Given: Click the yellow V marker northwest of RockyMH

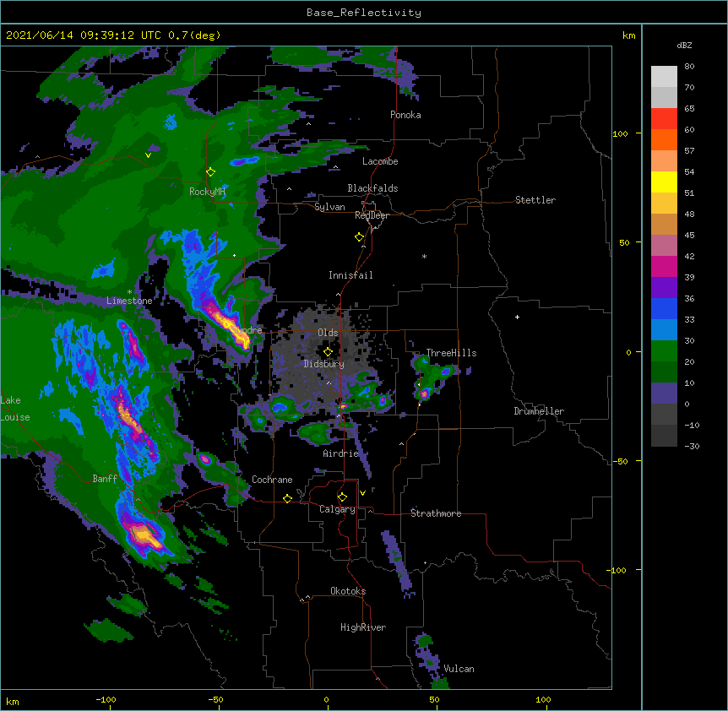Looking at the screenshot, I should pos(148,155).
